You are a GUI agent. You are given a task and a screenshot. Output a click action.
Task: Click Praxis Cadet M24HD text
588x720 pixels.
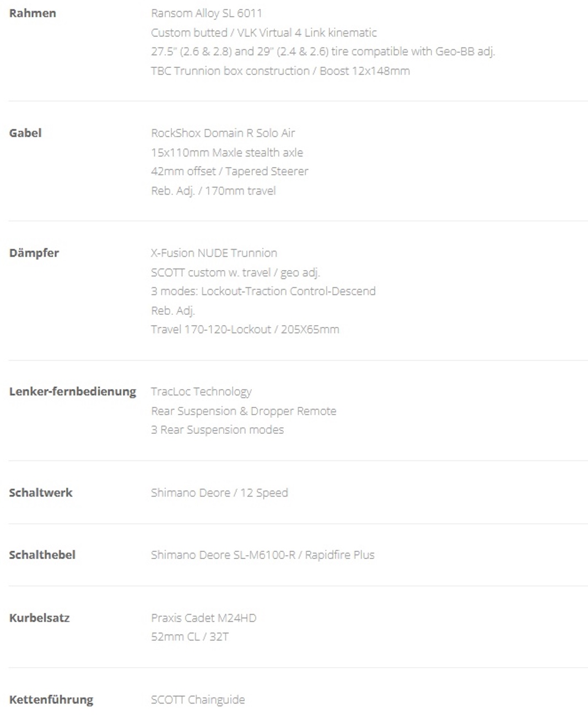(x=204, y=618)
